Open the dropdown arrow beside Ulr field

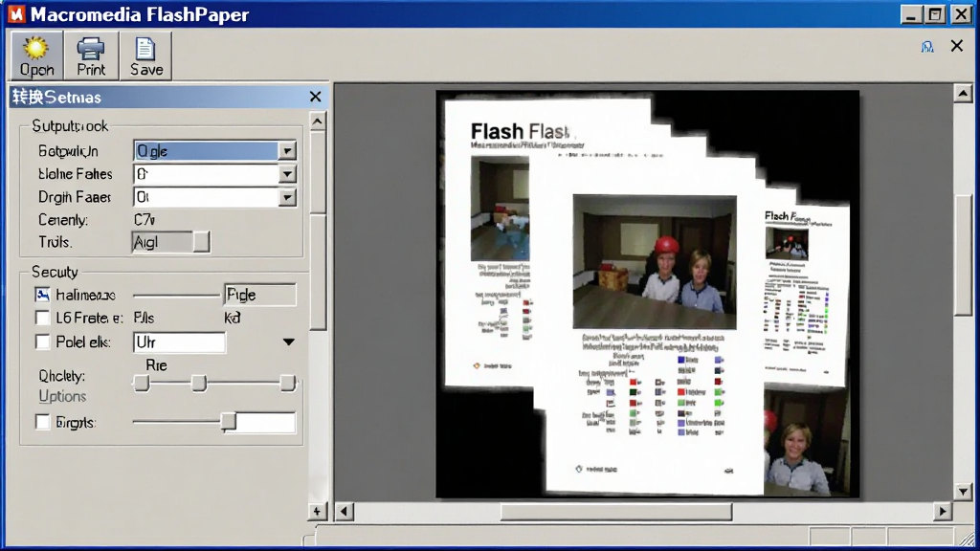(288, 342)
